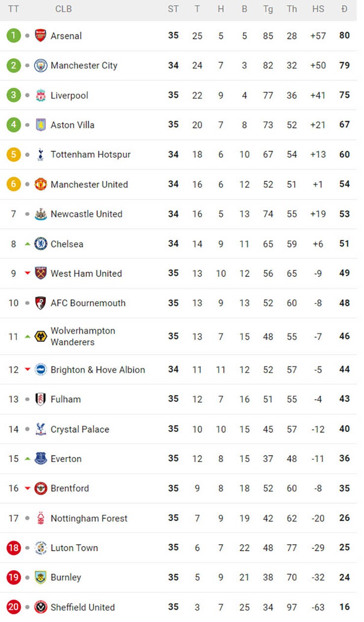Click the Arsenal club crest
364x622 pixels.
tap(40, 35)
